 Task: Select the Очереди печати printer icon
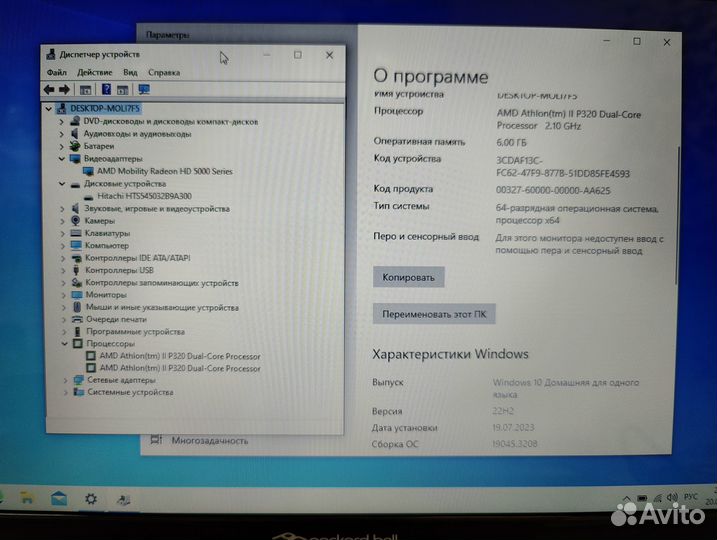(77, 319)
